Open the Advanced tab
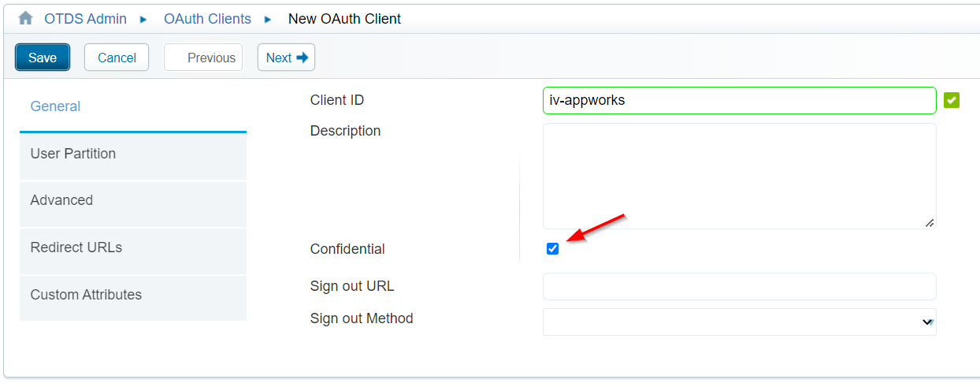Screen dimensions: 980x387 (x=132, y=201)
